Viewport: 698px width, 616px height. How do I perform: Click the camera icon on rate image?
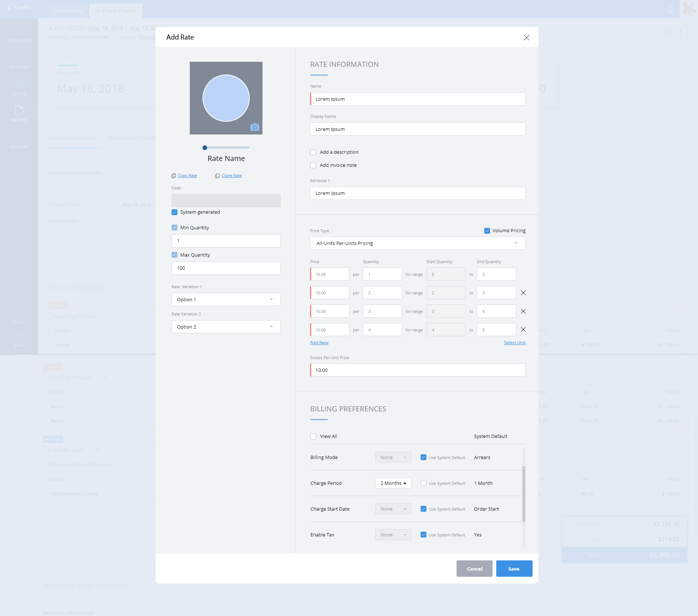coord(254,127)
